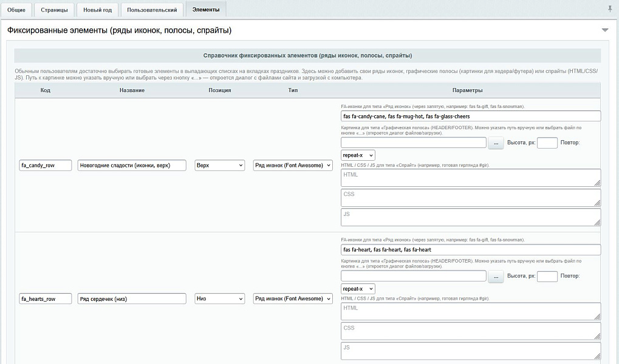619x364 pixels.
Task: Click the fa_candy_row code field
Action: coord(45,165)
